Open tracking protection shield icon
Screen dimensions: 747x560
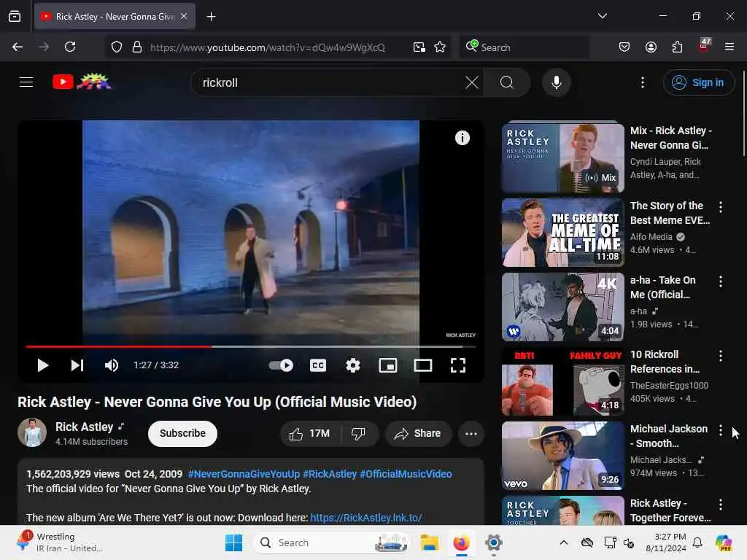pyautogui.click(x=117, y=47)
